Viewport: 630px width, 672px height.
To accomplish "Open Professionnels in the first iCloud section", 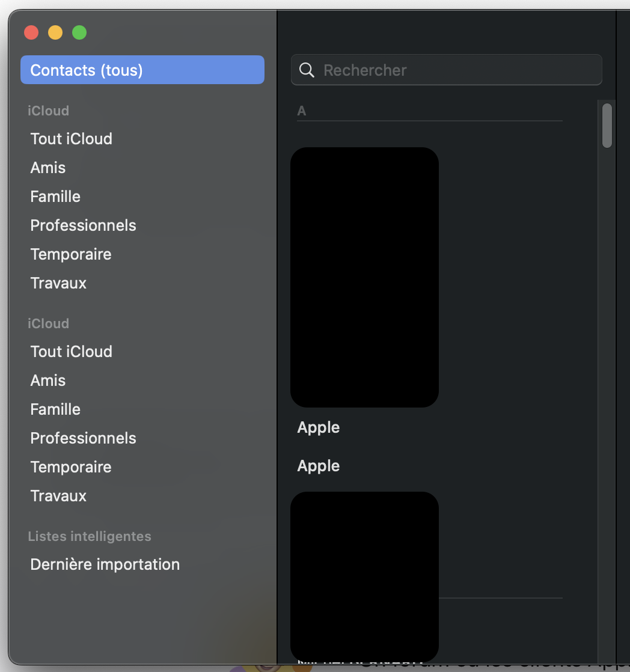I will (84, 225).
